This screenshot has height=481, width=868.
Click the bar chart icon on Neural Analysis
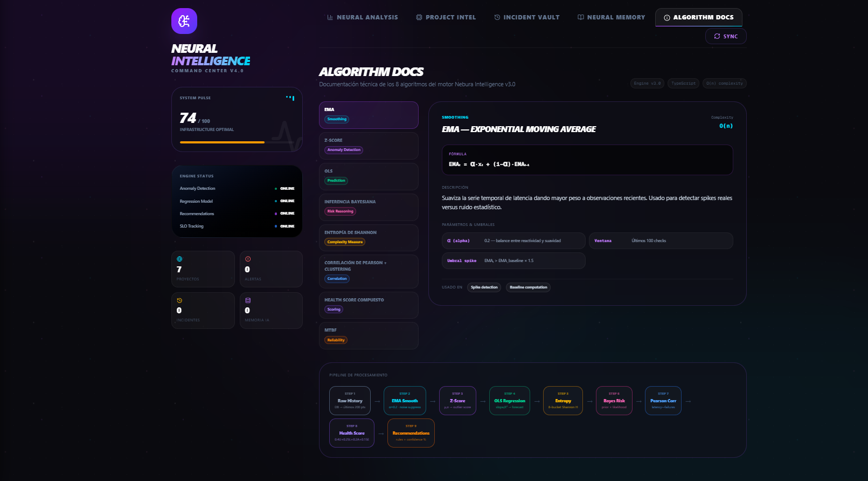(x=330, y=17)
